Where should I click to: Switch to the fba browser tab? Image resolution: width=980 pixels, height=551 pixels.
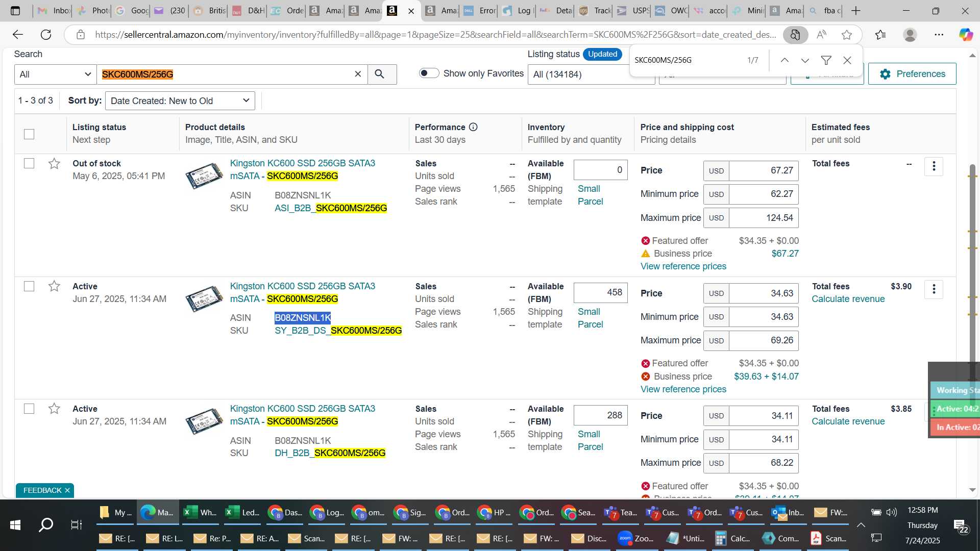pyautogui.click(x=824, y=11)
